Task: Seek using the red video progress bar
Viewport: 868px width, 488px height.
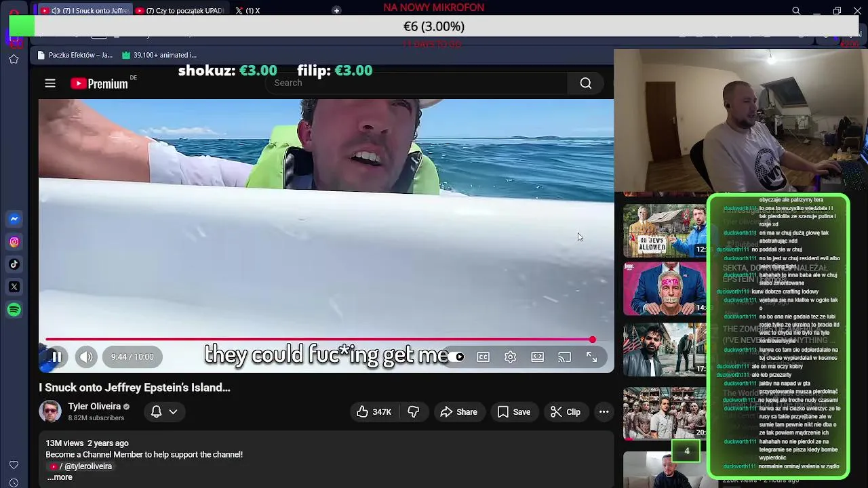Action: tap(319, 340)
